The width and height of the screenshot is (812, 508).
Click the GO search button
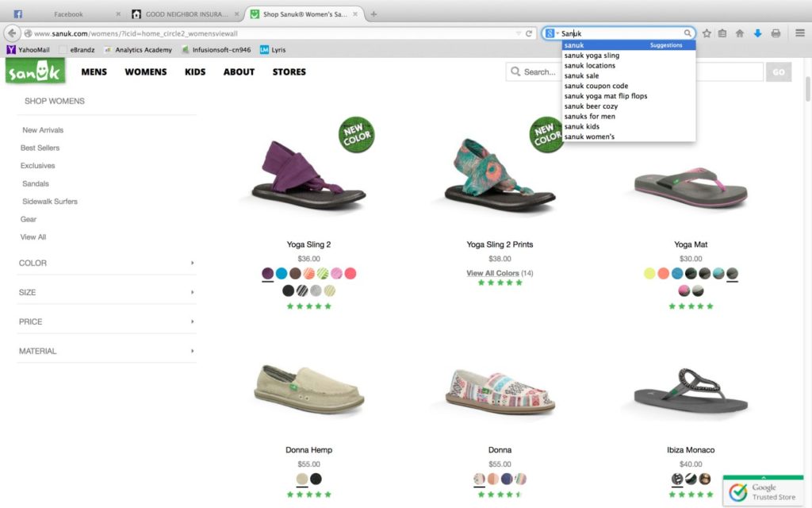[779, 71]
